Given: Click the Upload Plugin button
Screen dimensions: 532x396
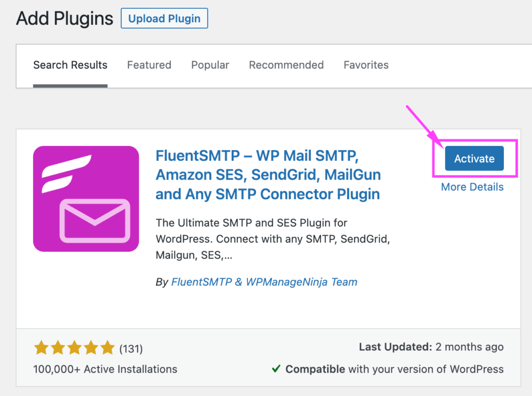Looking at the screenshot, I should click(164, 18).
